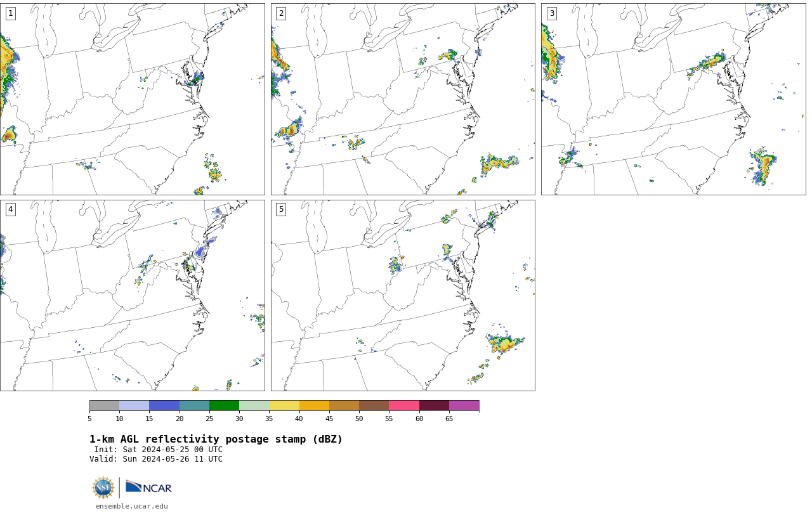Screen dimensions: 812x513
Task: Click the panel number label '2'
Action: click(281, 13)
